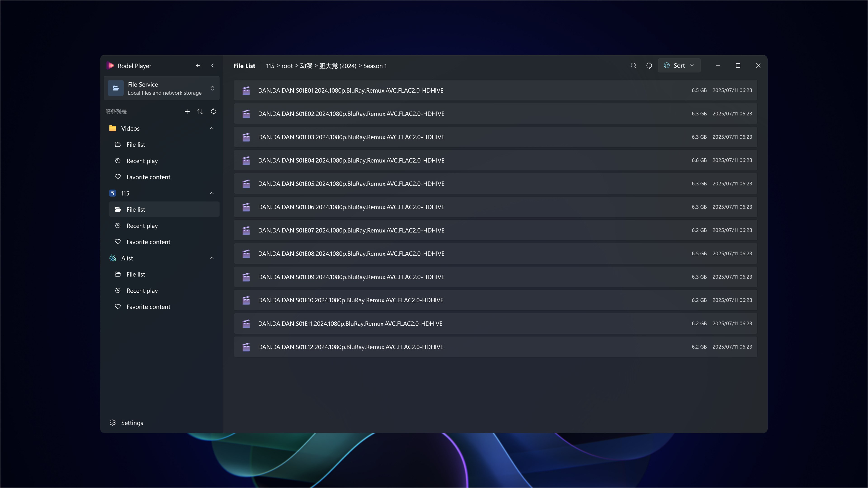Collapse the Videos group
Screen dimensions: 868x488
[x=212, y=128]
